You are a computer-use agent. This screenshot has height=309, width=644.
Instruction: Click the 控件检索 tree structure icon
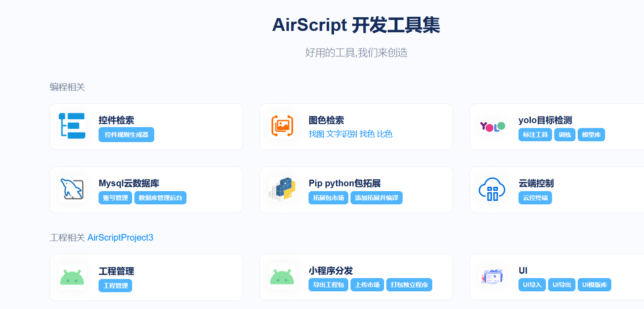(x=72, y=126)
